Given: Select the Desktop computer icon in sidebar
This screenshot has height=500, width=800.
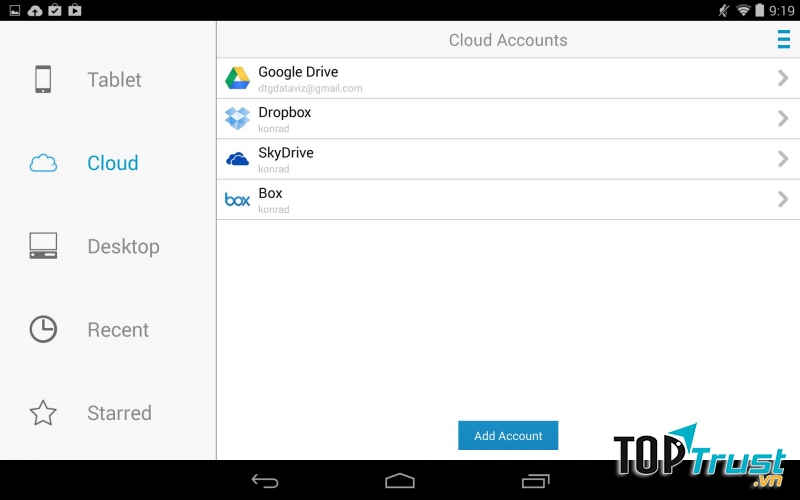Looking at the screenshot, I should 43,246.
